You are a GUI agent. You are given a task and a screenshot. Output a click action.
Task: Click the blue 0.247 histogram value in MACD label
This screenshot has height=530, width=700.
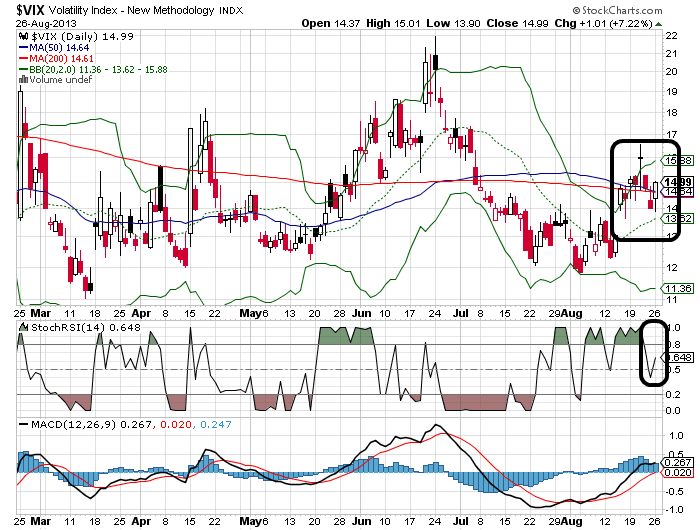pos(216,424)
